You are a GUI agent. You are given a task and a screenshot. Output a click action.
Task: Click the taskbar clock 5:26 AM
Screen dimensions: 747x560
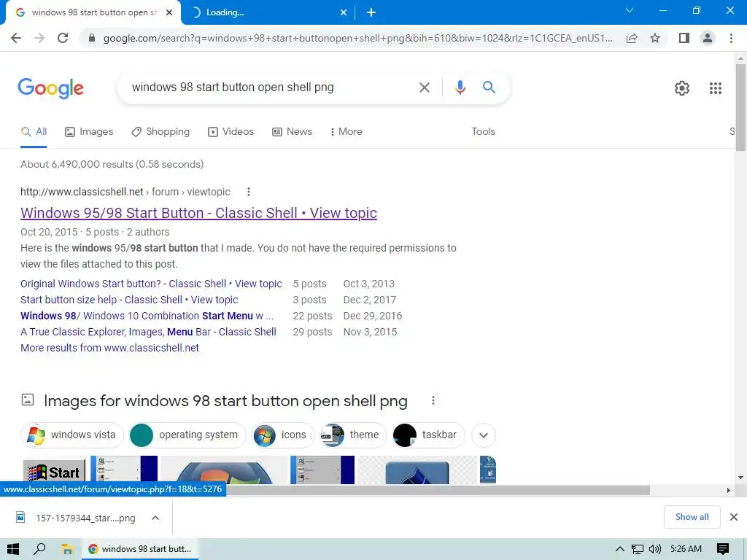[x=686, y=549]
